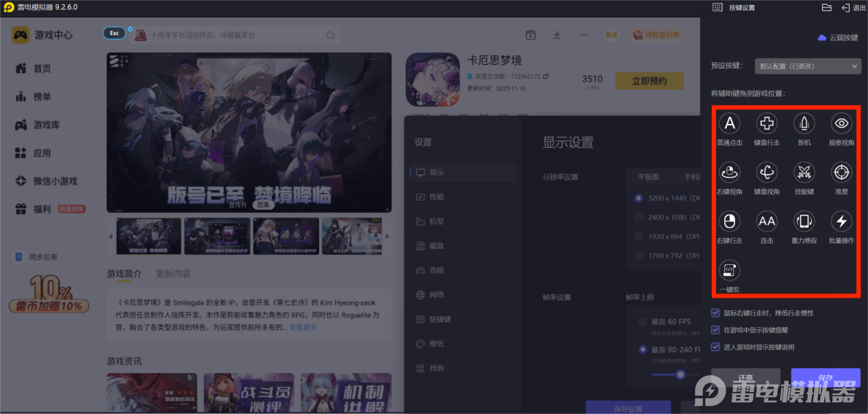Select the 键盘行走 keyboard walk icon
The image size is (868, 414).
click(767, 124)
